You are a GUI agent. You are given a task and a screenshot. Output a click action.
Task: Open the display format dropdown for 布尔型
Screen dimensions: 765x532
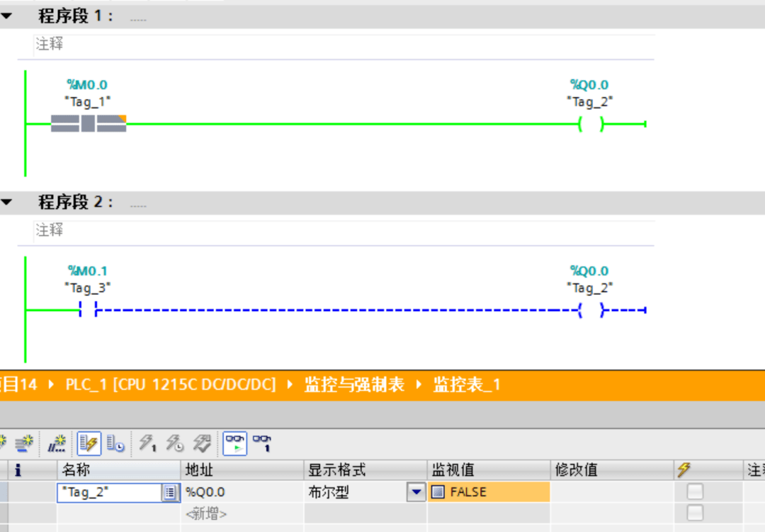pos(416,492)
